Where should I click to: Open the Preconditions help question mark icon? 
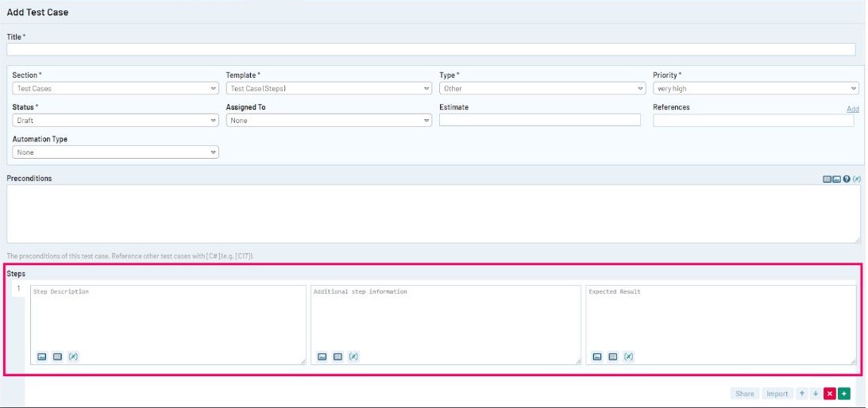[x=847, y=179]
